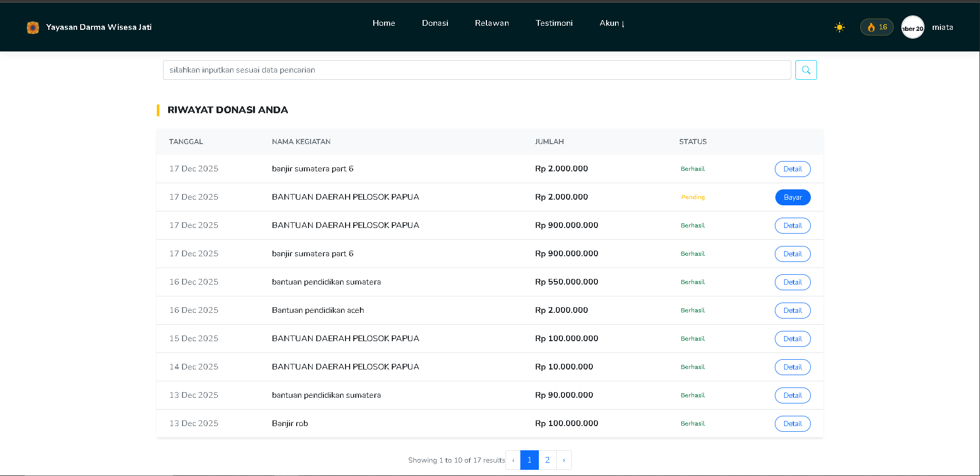
Task: Click the miata username in the header
Action: click(x=942, y=27)
